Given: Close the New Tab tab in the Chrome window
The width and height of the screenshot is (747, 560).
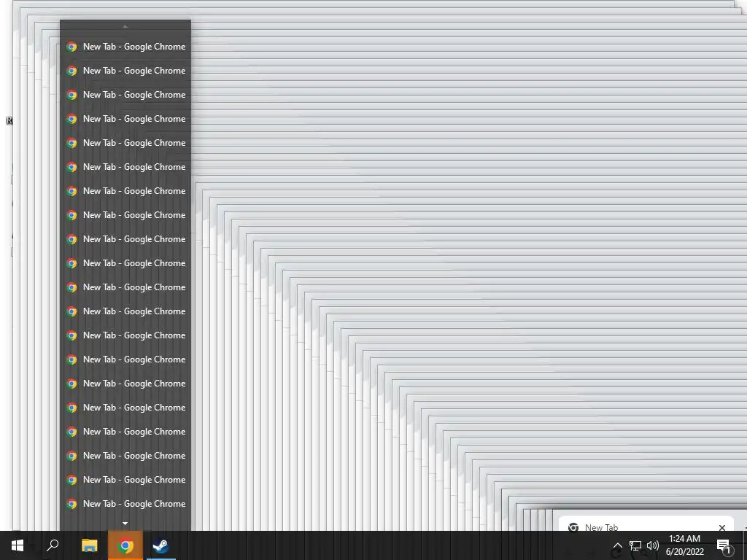Looking at the screenshot, I should 722,528.
